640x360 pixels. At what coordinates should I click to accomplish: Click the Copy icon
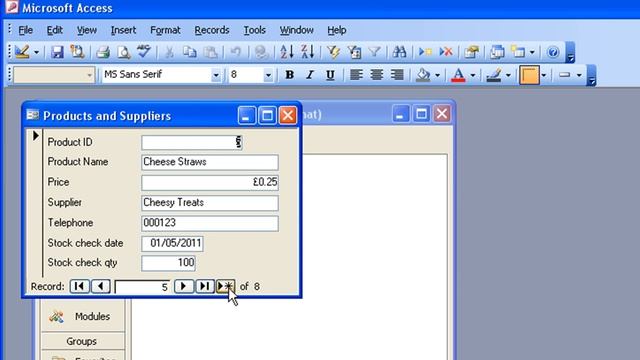tap(189, 52)
